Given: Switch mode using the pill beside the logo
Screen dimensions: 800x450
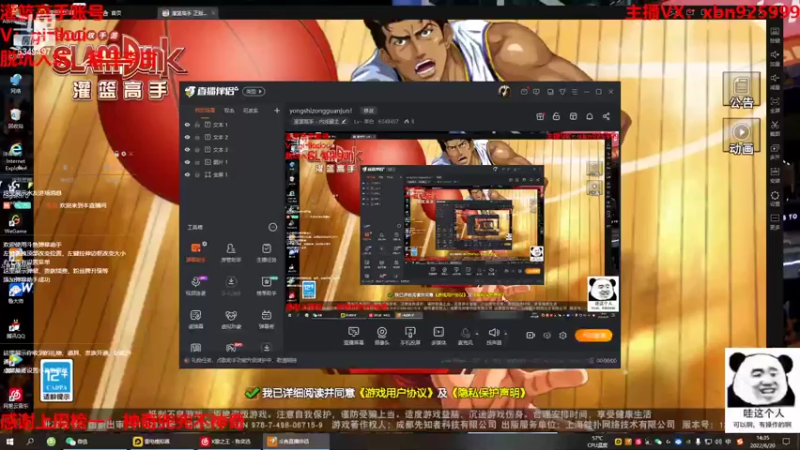Looking at the screenshot, I should coord(254,91).
